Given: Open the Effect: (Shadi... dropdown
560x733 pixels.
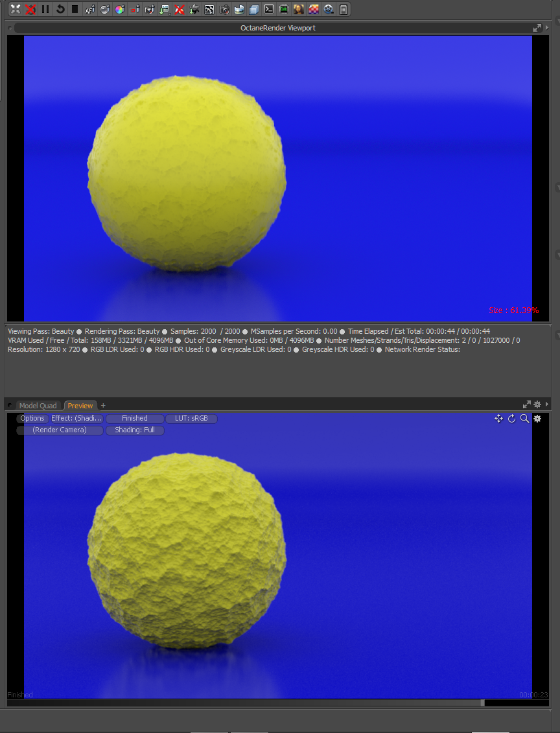Looking at the screenshot, I should click(76, 419).
